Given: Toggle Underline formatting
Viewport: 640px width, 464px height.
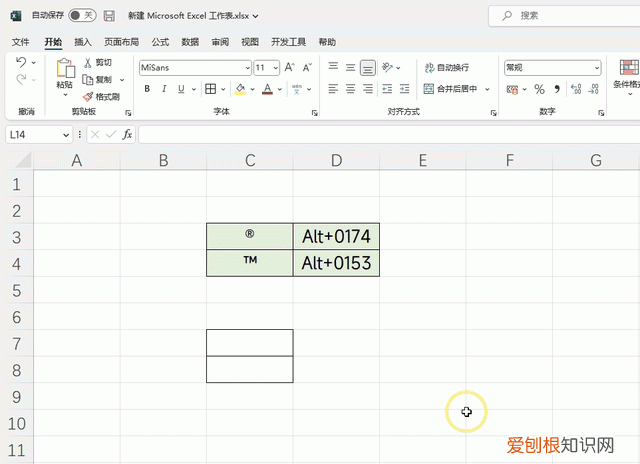Looking at the screenshot, I should point(181,89).
